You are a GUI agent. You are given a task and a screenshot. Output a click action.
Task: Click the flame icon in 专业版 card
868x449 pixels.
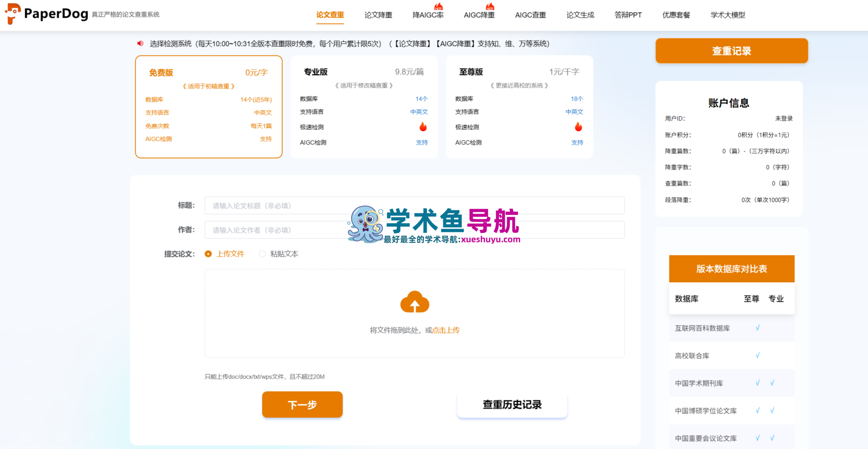(423, 127)
